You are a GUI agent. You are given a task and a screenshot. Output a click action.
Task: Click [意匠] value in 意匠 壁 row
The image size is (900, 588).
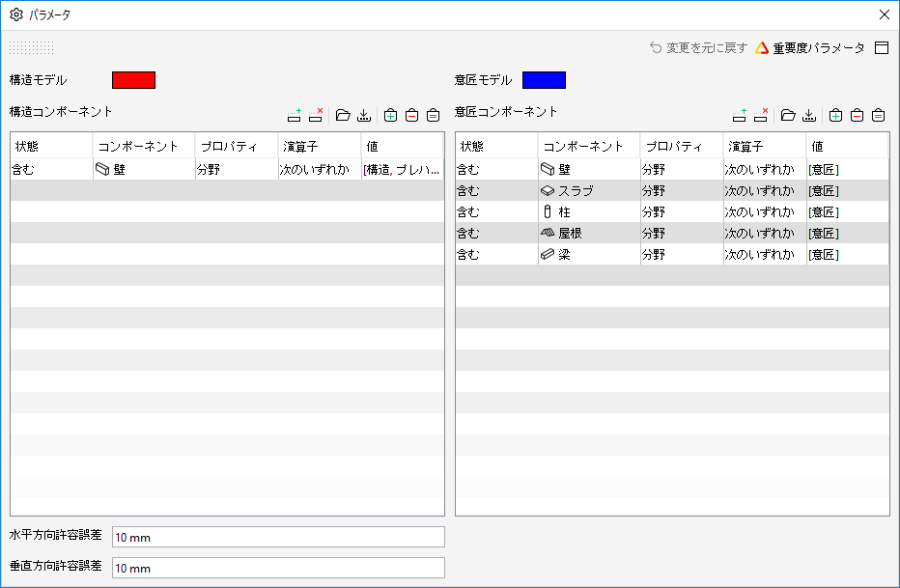pyautogui.click(x=849, y=169)
